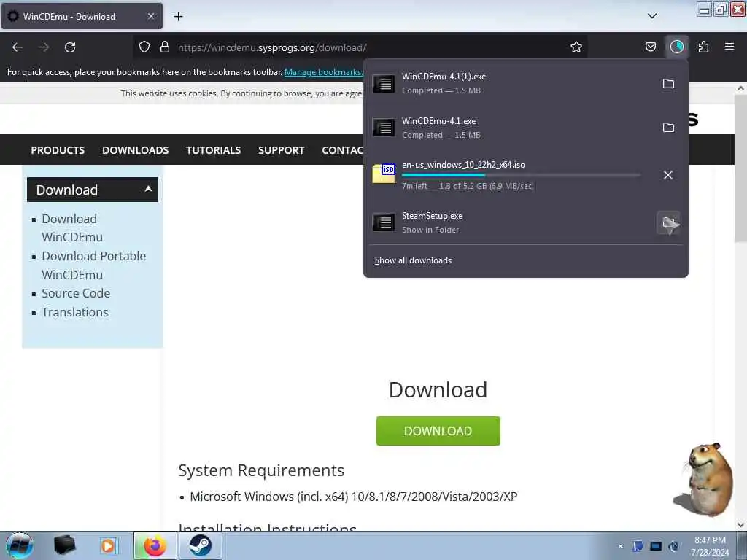Collapse the Download sidebar section arrow
The width and height of the screenshot is (747, 560).
(148, 189)
